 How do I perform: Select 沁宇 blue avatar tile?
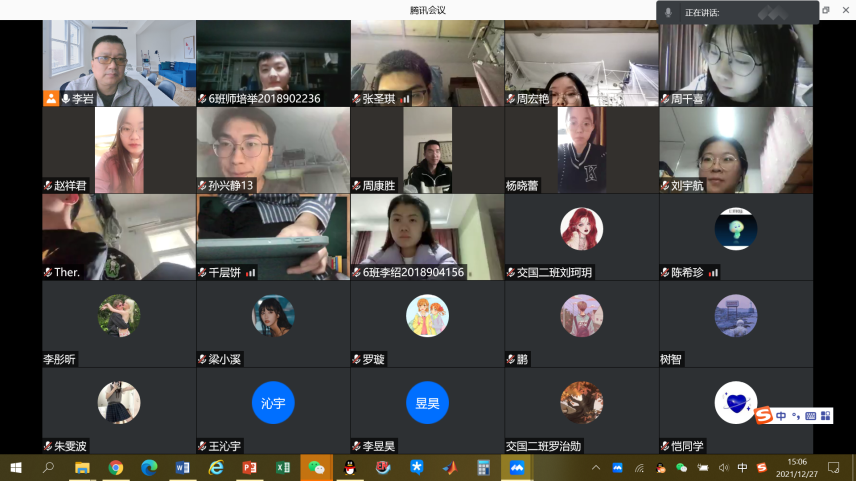coord(273,403)
